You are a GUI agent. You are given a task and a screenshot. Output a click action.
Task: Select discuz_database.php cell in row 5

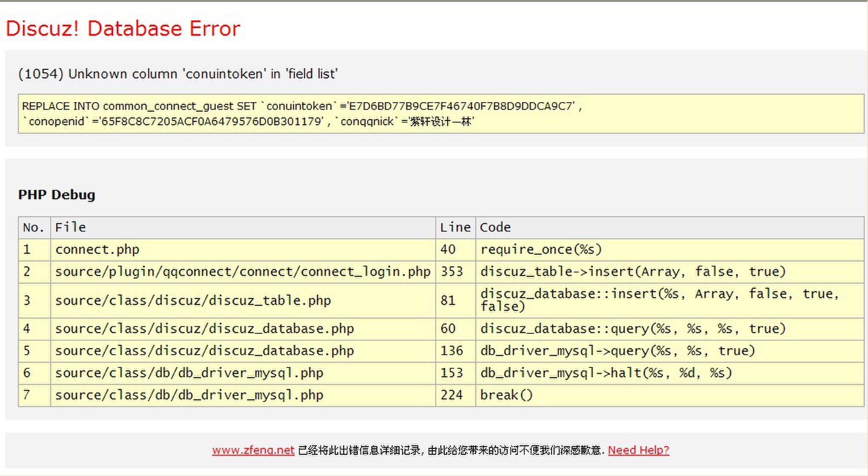pos(243,351)
